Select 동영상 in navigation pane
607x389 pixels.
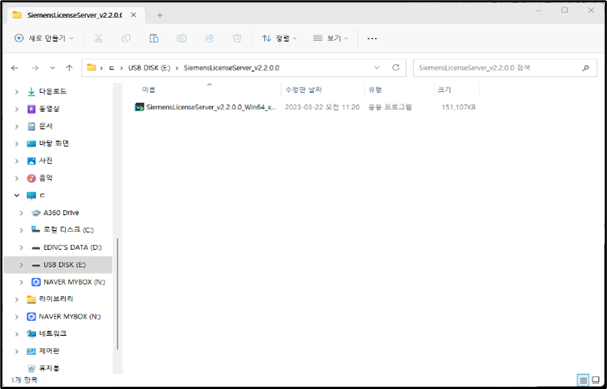click(49, 109)
